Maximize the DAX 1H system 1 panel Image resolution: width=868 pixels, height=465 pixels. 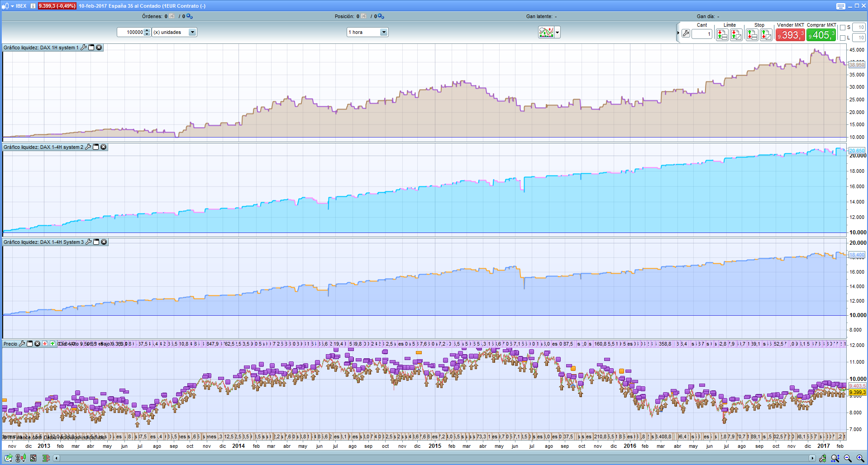coord(91,47)
